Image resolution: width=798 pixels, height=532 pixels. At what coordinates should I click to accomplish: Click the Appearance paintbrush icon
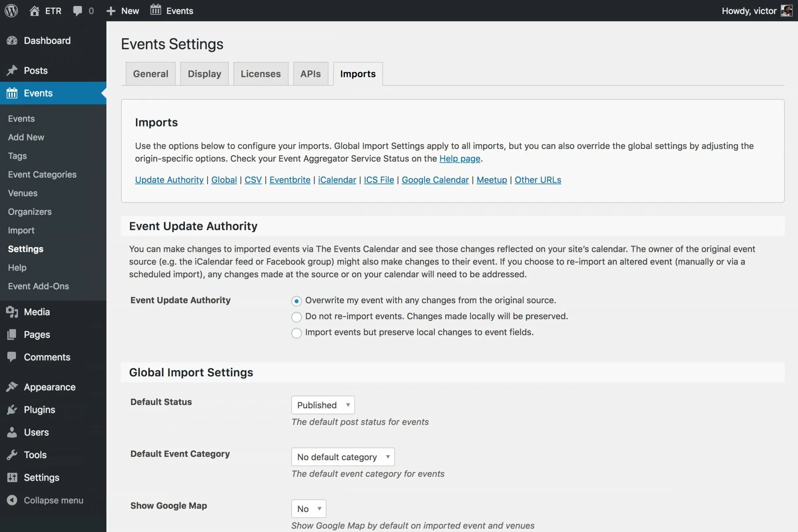(x=12, y=387)
